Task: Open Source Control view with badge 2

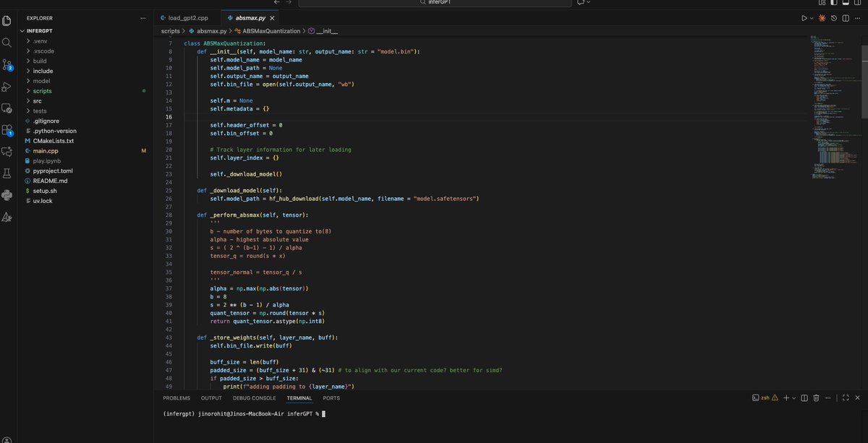Action: click(7, 64)
